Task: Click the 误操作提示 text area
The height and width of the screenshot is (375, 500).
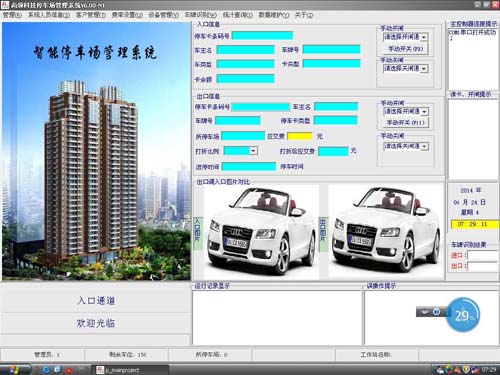Action: (x=432, y=318)
